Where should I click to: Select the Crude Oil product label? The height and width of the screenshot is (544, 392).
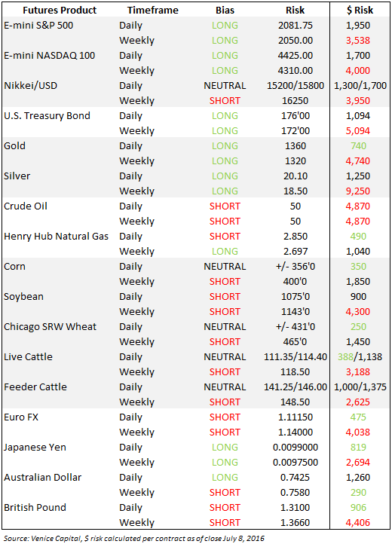coord(26,206)
